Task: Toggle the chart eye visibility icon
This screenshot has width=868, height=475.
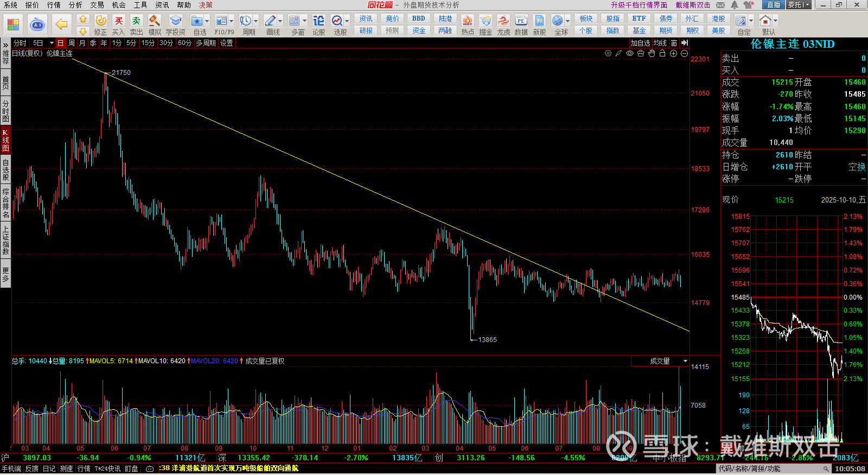Action: (x=630, y=53)
